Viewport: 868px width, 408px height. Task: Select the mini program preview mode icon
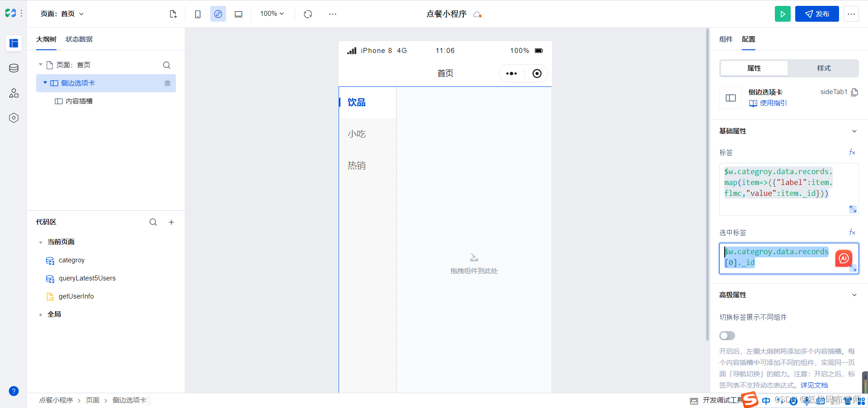[218, 14]
